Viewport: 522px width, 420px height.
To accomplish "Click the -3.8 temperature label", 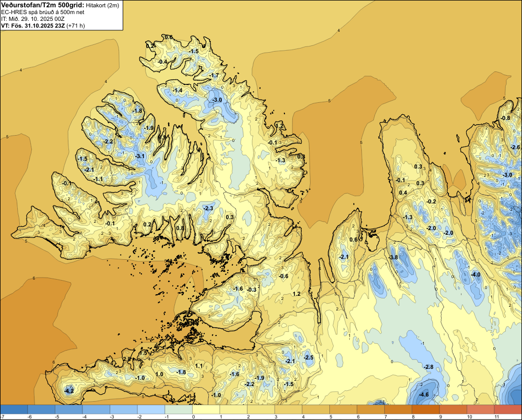I will (x=393, y=257).
